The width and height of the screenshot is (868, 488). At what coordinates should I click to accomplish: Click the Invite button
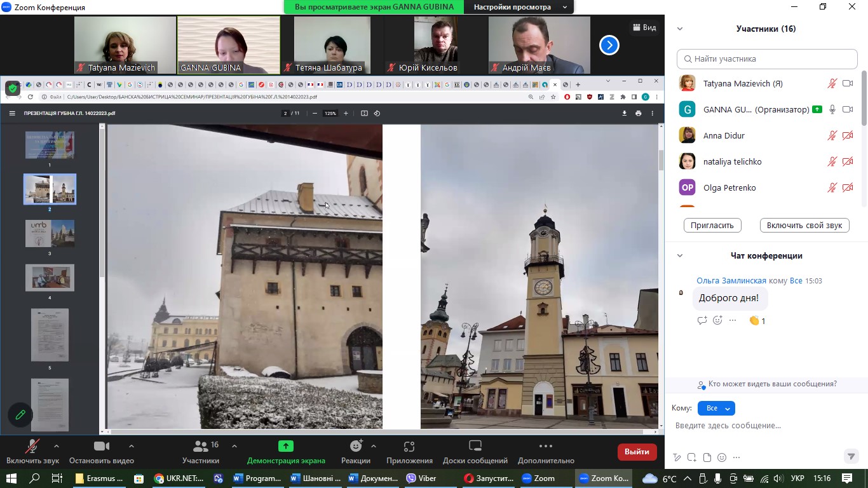[x=712, y=226]
